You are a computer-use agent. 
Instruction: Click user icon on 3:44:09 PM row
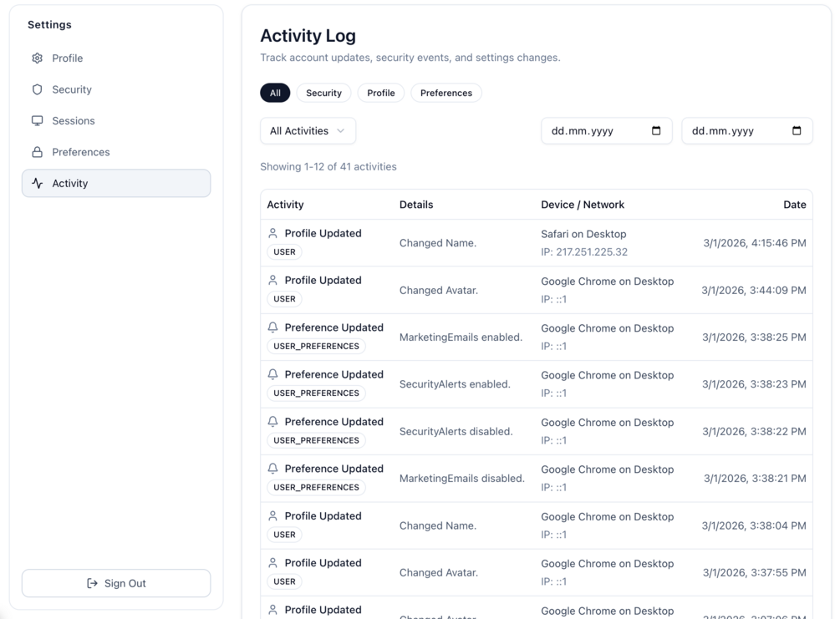point(272,280)
